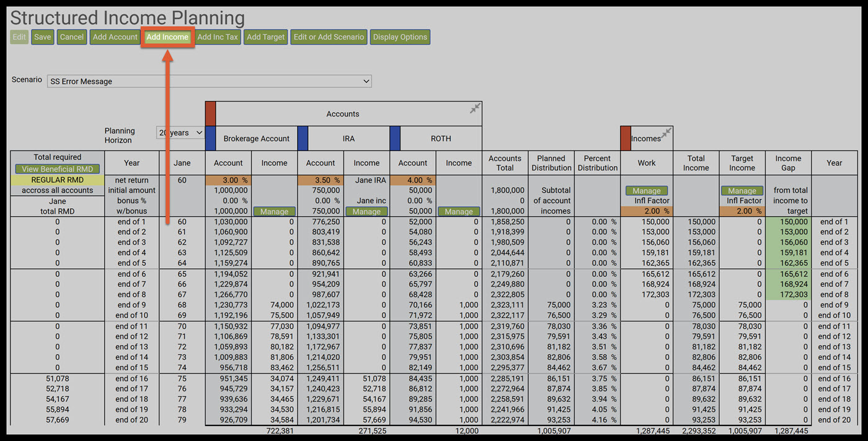Manage the ROTH account income

(459, 211)
